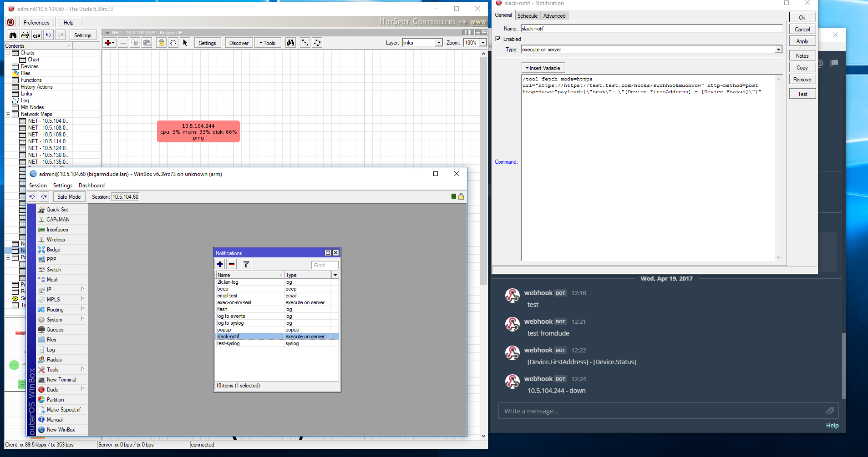The width and height of the screenshot is (868, 457).
Task: Open the History Actions item in Contents tree
Action: pos(36,87)
